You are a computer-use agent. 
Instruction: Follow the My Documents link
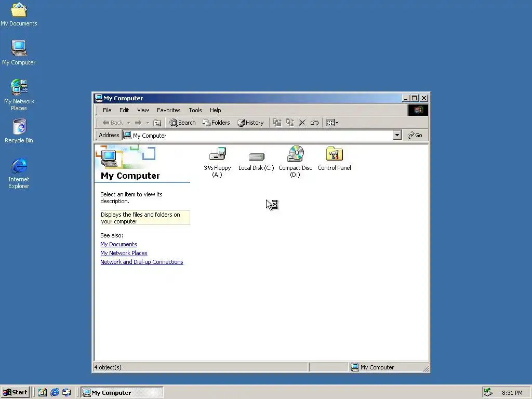(x=118, y=244)
